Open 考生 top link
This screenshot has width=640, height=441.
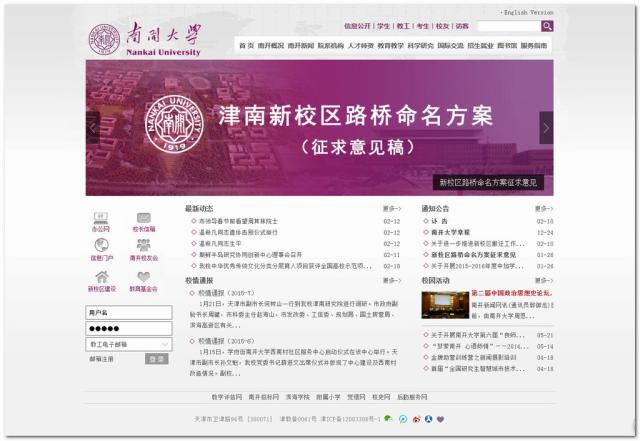(x=422, y=26)
